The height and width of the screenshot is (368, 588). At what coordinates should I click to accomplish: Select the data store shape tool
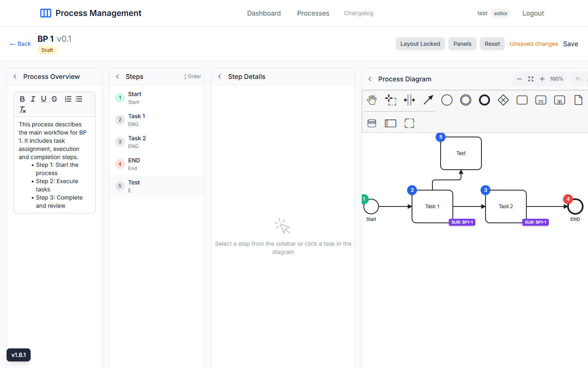pyautogui.click(x=372, y=123)
